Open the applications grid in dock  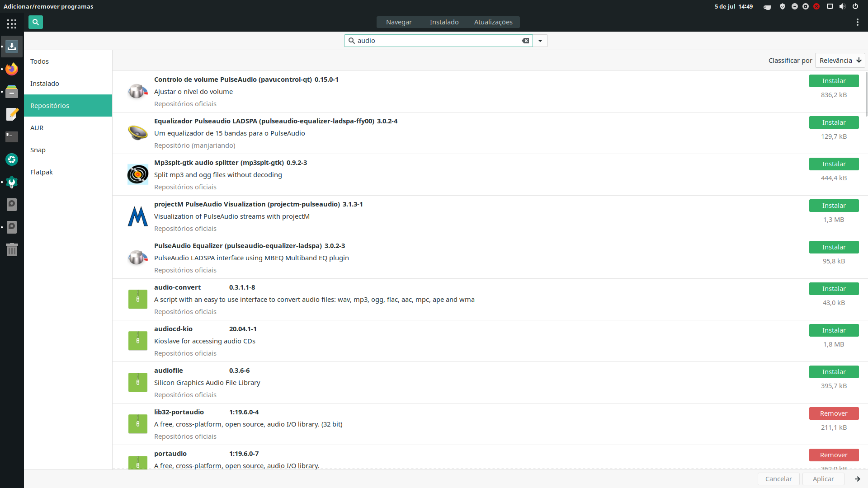(x=12, y=24)
